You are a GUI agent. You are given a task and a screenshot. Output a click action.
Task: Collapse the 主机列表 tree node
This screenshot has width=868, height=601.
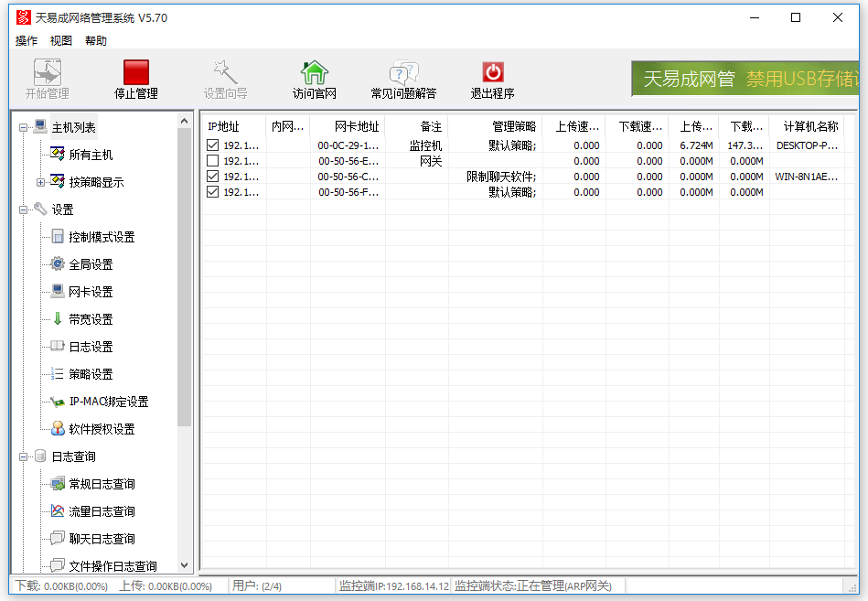(23, 128)
